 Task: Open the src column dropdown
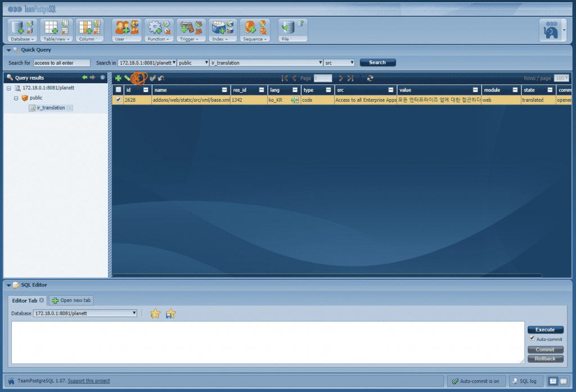(x=339, y=63)
